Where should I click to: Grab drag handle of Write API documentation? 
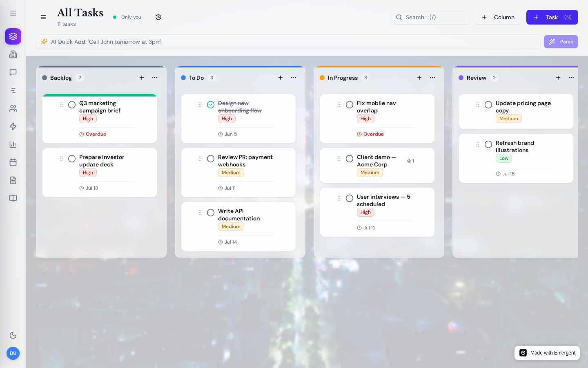[200, 213]
